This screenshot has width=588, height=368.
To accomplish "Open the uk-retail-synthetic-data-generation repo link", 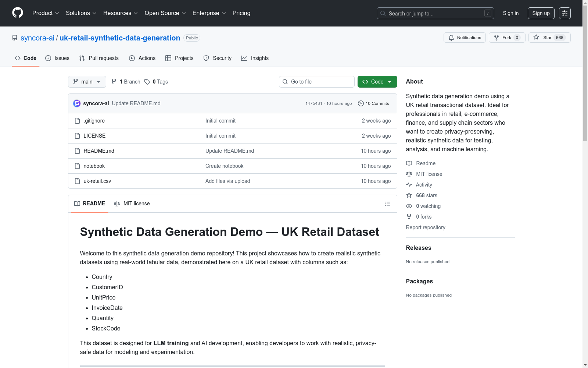I will (x=120, y=38).
